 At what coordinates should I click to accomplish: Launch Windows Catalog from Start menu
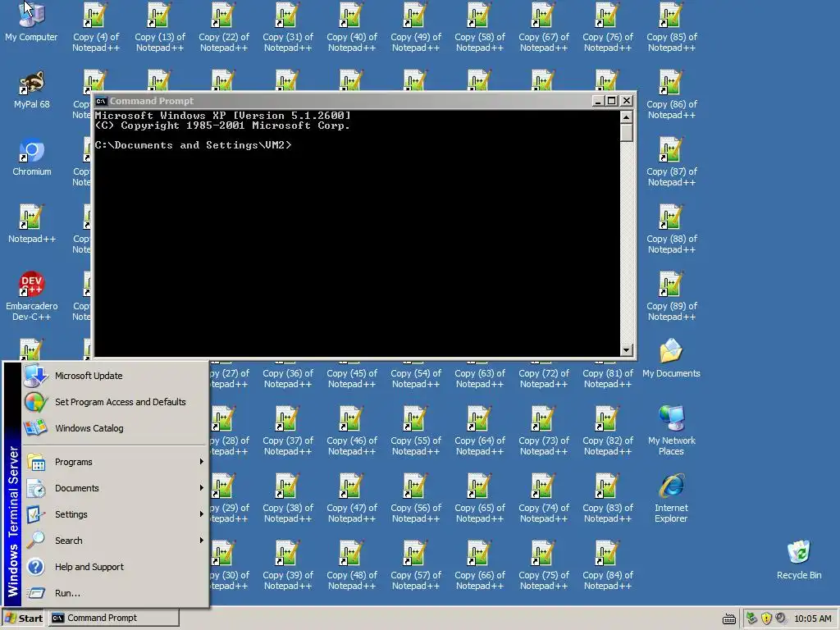[114, 428]
